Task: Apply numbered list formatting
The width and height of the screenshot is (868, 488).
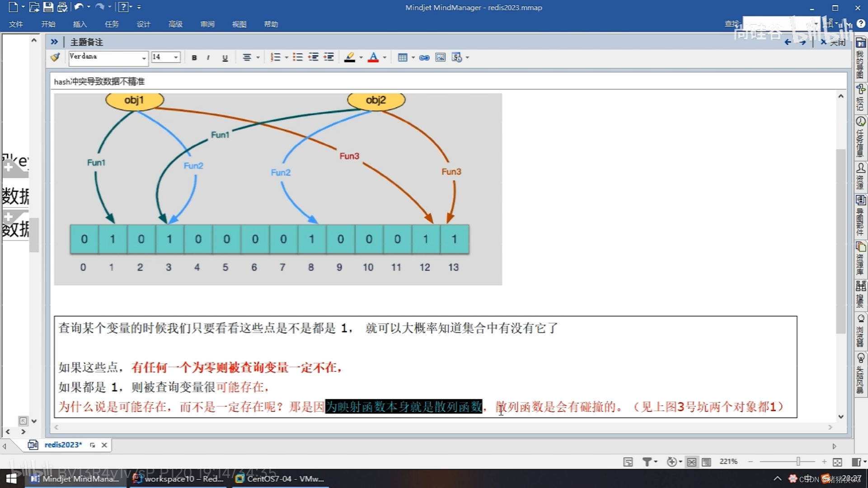Action: pyautogui.click(x=275, y=57)
